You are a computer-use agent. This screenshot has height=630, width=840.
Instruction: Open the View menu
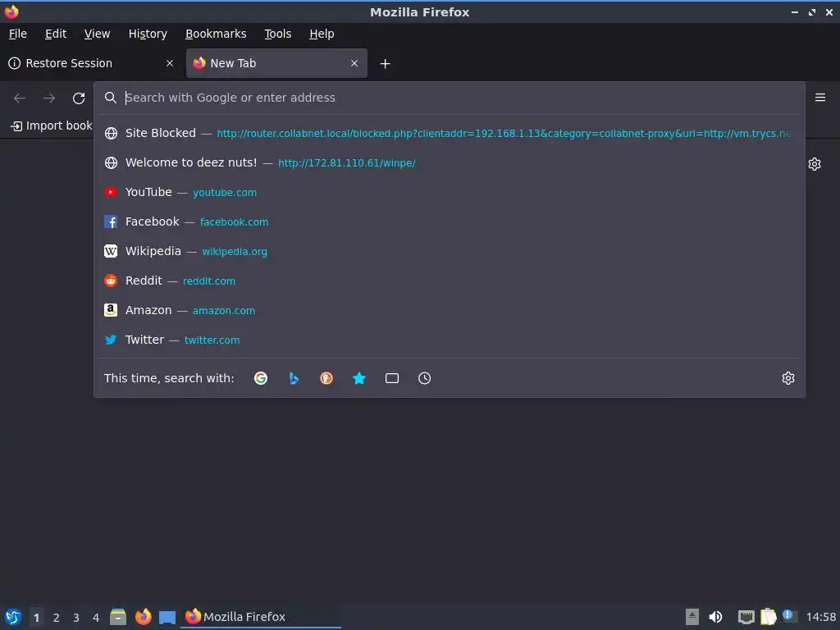pos(97,34)
